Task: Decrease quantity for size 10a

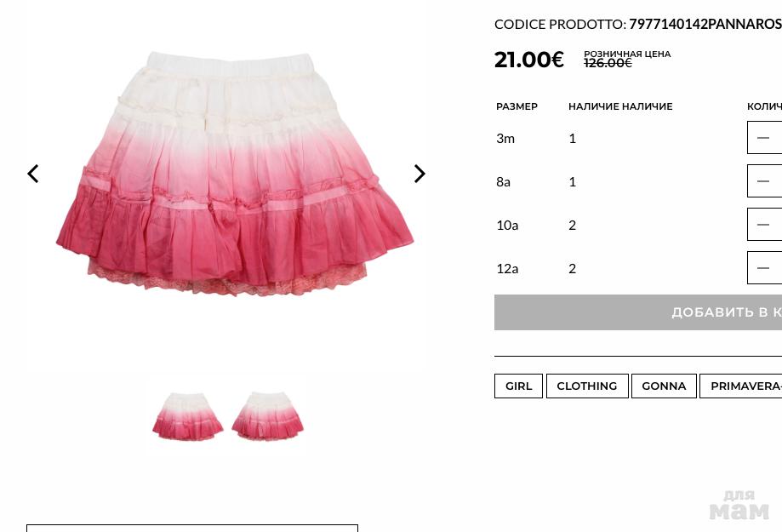Action: pyautogui.click(x=763, y=225)
